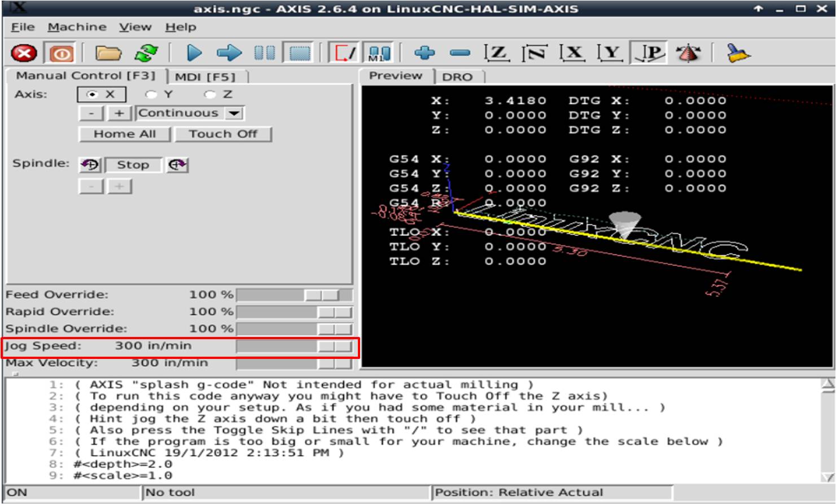Open the File menu

(x=23, y=27)
